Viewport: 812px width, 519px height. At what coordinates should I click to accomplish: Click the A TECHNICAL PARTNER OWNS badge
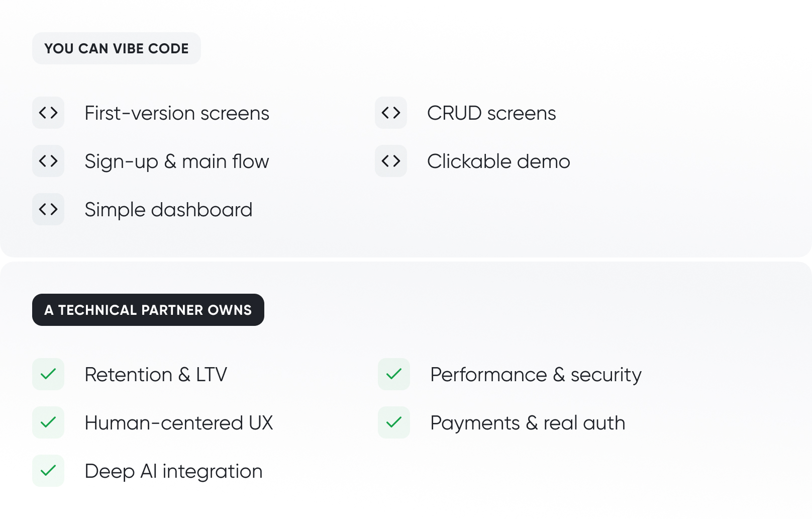tap(148, 310)
